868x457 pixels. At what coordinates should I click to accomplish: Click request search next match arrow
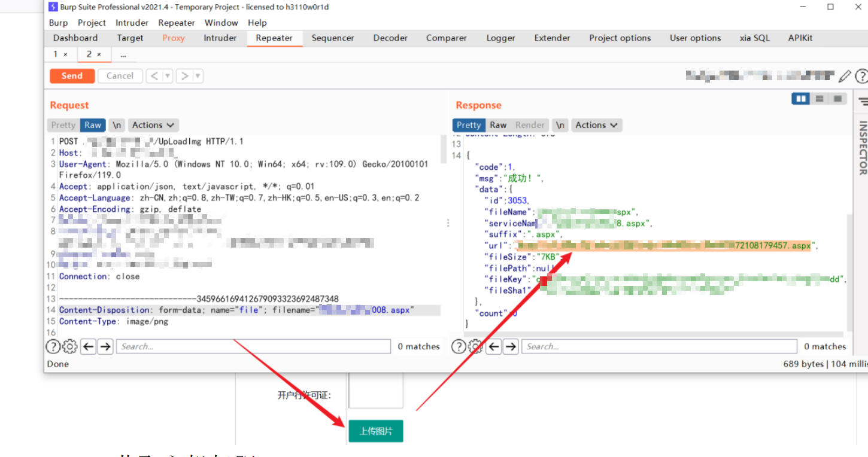coord(105,346)
